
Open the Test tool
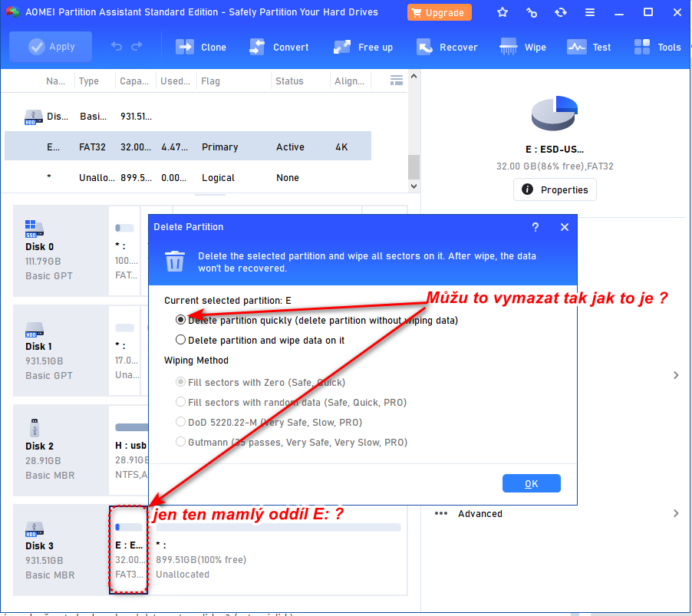tap(588, 47)
